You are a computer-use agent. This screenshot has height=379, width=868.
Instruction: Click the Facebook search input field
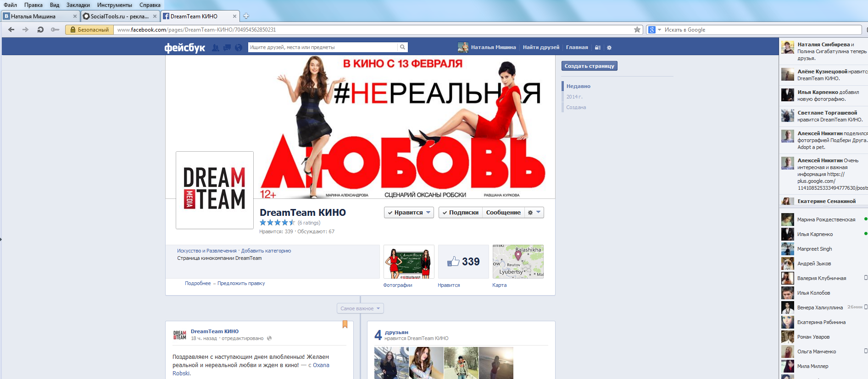click(323, 47)
